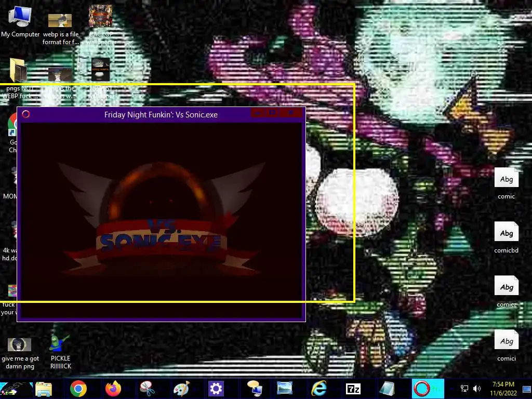Open 7-Zip from the taskbar
This screenshot has width=532, height=399.
(353, 389)
